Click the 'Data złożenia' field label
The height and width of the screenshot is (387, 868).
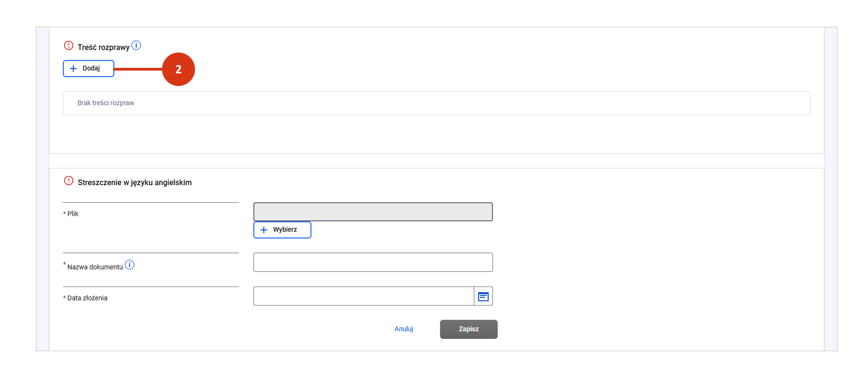[87, 298]
